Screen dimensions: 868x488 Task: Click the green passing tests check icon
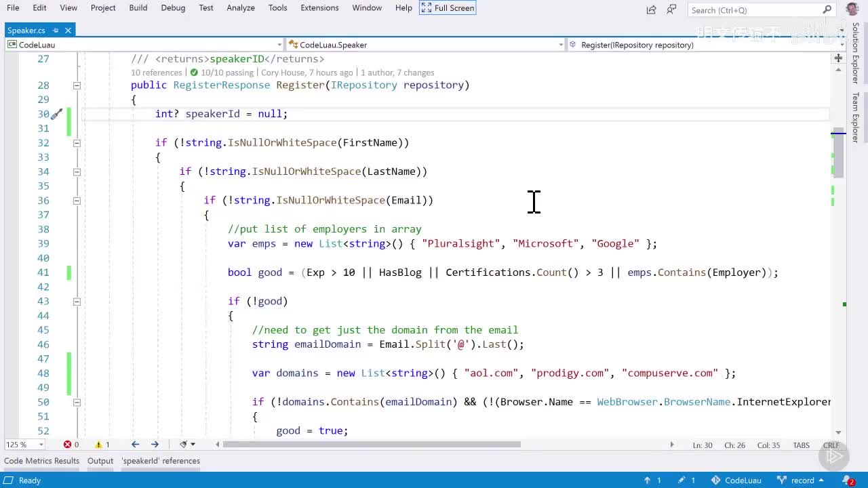click(x=194, y=73)
